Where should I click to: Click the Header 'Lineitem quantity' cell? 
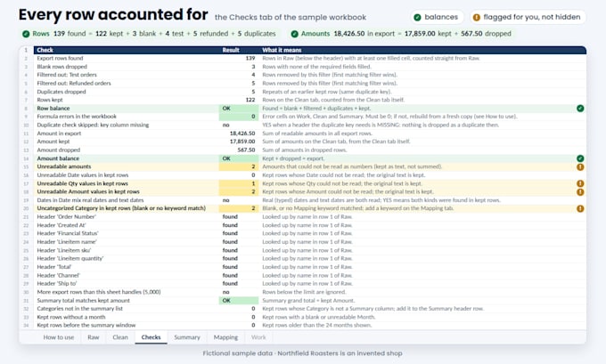(x=127, y=259)
